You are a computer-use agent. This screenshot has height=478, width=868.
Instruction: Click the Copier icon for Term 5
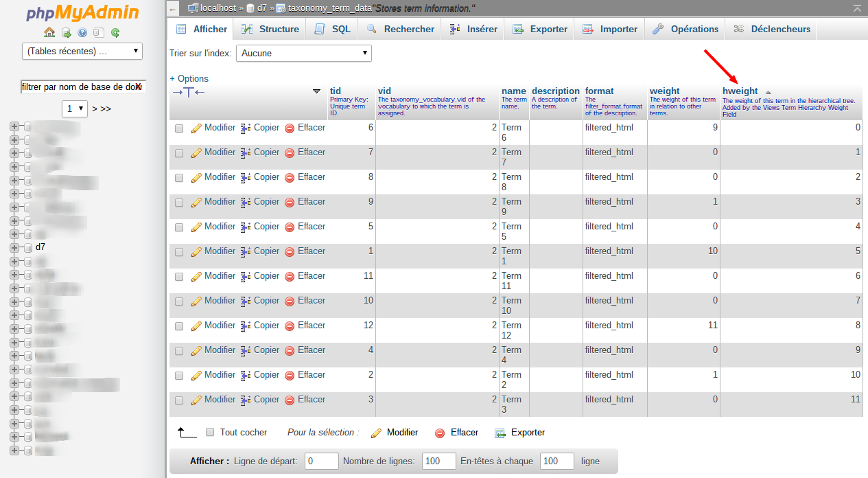[246, 227]
